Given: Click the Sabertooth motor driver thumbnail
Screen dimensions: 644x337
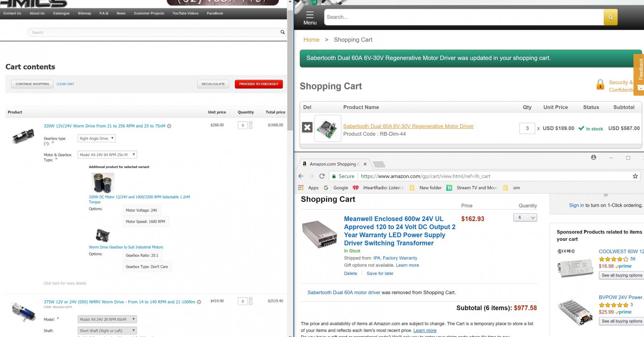Looking at the screenshot, I should [328, 128].
